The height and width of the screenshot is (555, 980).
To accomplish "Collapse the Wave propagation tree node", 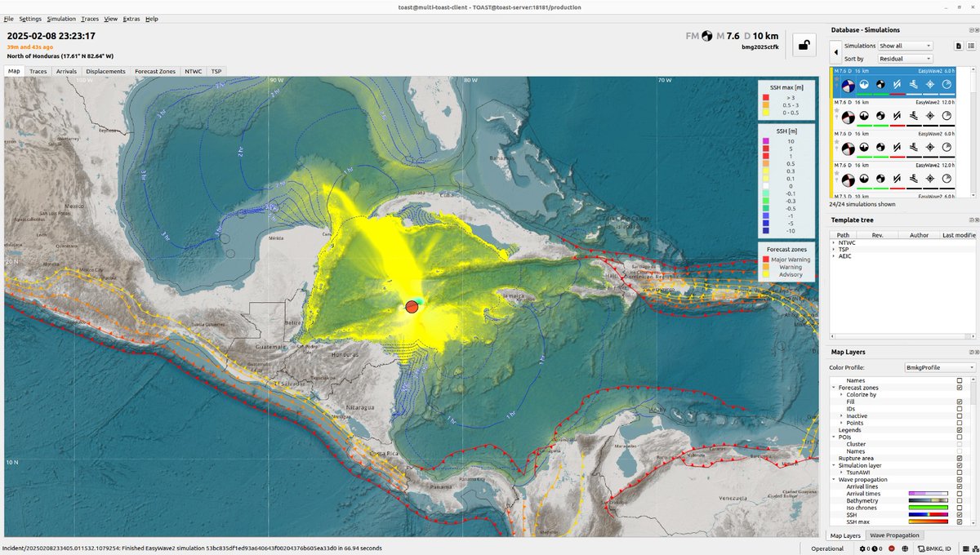I will pos(833,479).
